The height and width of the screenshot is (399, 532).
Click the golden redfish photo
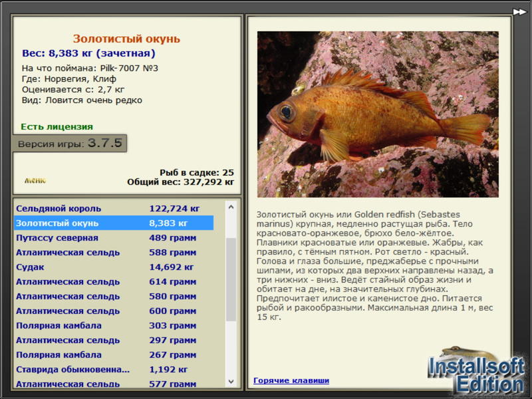pos(378,114)
